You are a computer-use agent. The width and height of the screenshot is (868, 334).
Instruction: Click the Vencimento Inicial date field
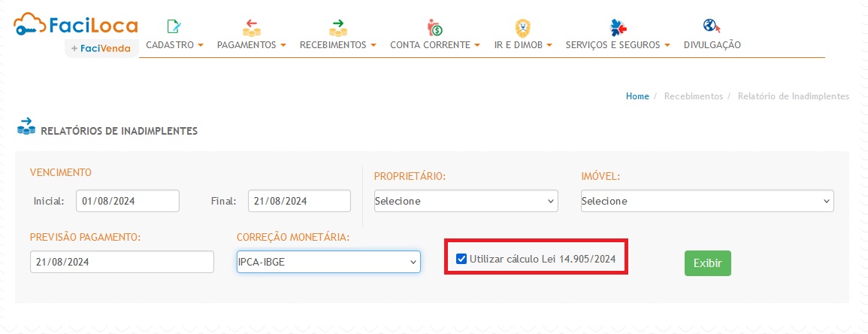pyautogui.click(x=128, y=201)
